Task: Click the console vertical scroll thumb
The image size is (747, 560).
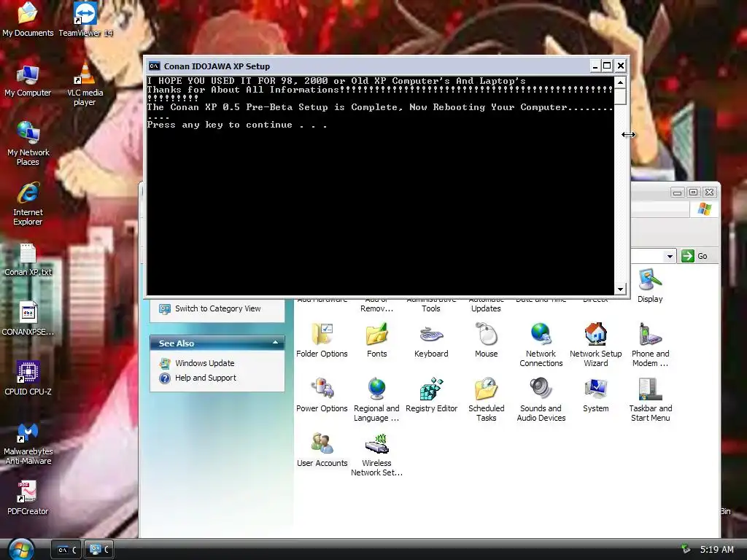Action: 620,96
